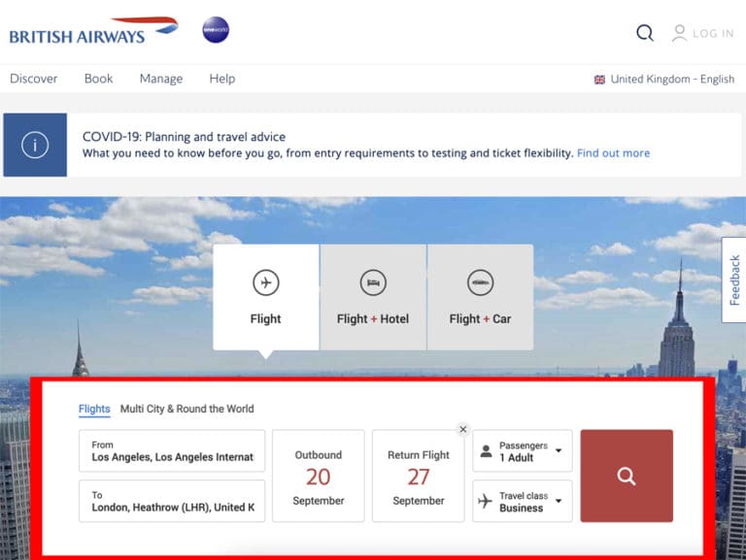Select the Flight + Car tab

(x=480, y=297)
